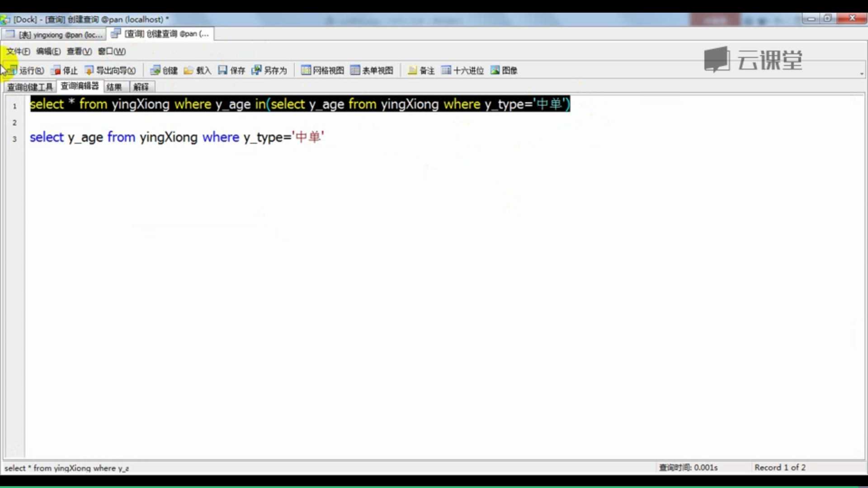Switch to 解释 explain tab
The width and height of the screenshot is (868, 488).
(142, 87)
